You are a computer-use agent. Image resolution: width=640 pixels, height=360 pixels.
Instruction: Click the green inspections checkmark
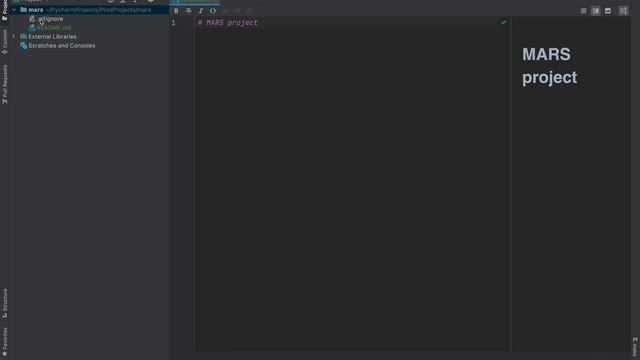(x=504, y=22)
